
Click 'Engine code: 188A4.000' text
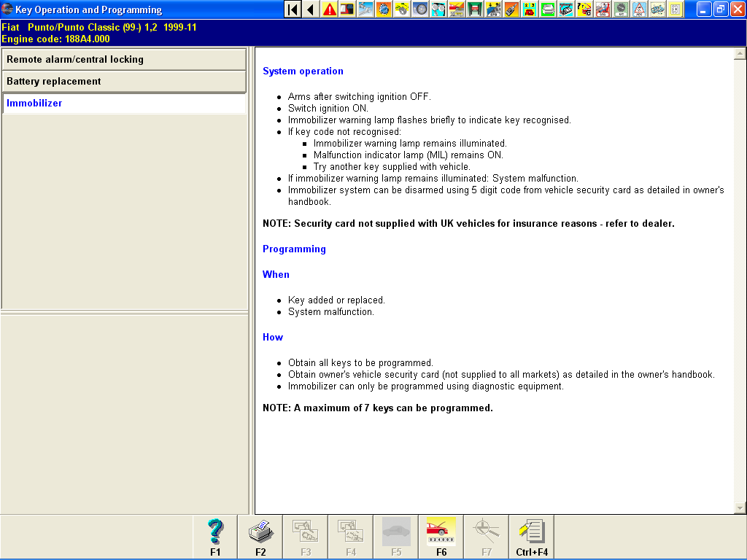[x=55, y=39]
